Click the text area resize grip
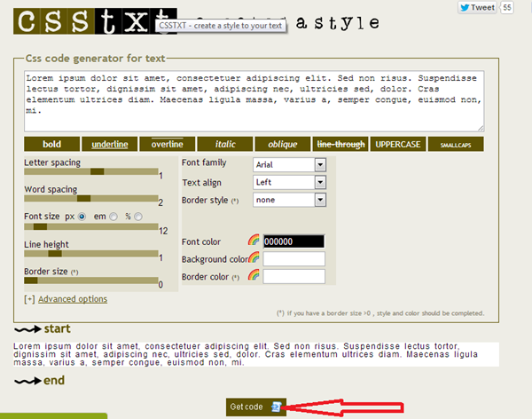532x419 pixels. 481,128
